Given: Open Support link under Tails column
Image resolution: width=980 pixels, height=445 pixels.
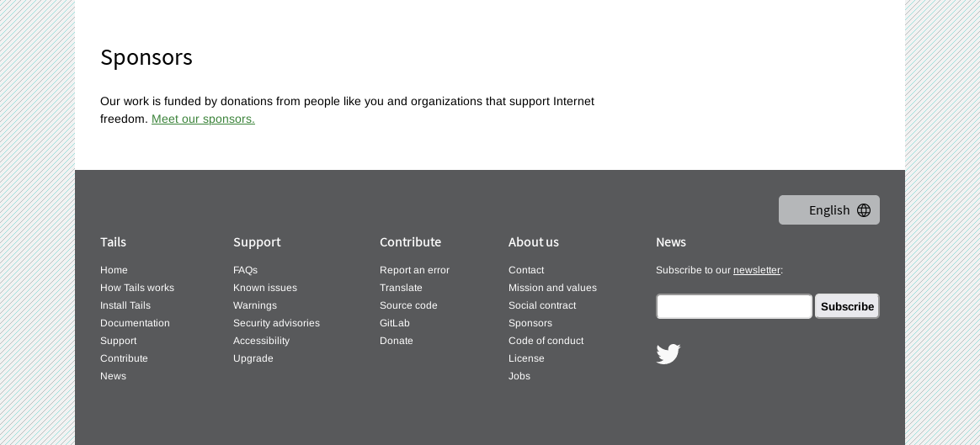Looking at the screenshot, I should click(x=118, y=341).
